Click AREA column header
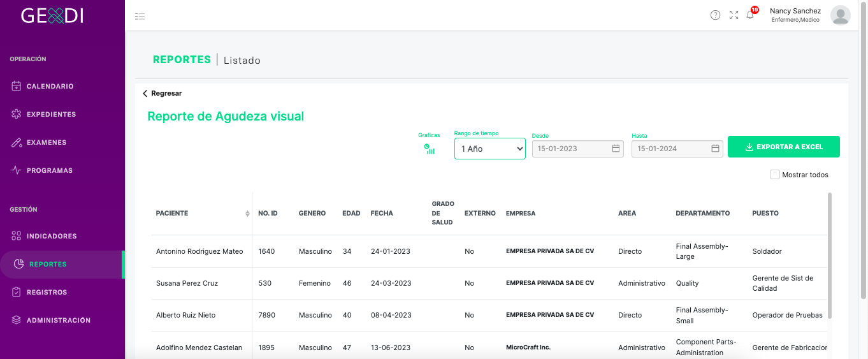The image size is (868, 359). point(627,214)
